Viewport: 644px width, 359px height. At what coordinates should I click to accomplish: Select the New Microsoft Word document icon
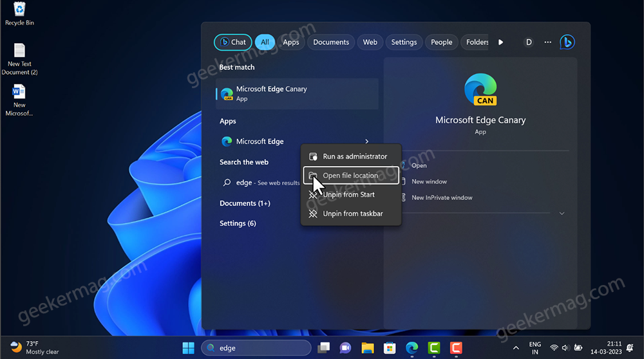[x=19, y=100]
